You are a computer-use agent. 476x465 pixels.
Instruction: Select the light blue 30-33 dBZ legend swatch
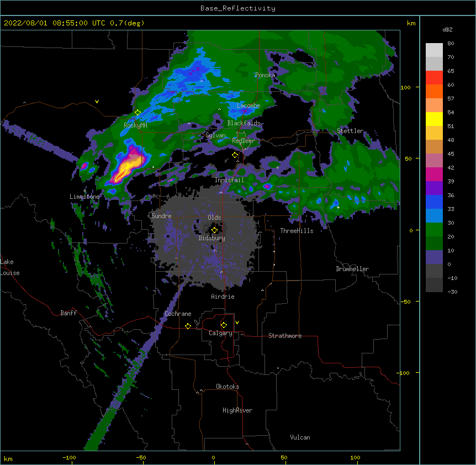(434, 216)
